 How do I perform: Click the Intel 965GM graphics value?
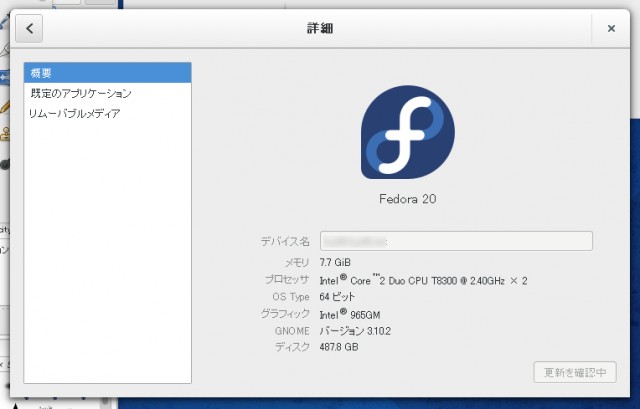click(350, 314)
